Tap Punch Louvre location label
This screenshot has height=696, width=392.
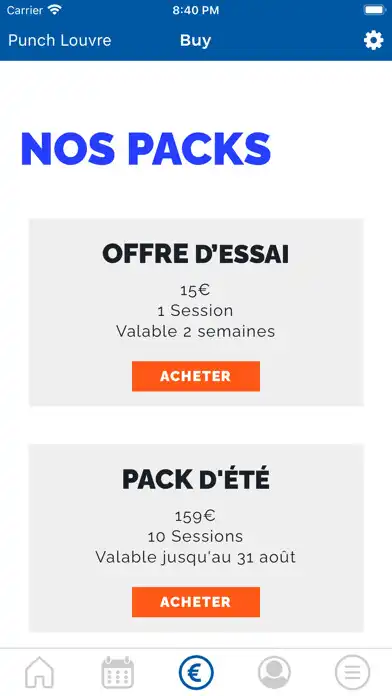(x=60, y=40)
